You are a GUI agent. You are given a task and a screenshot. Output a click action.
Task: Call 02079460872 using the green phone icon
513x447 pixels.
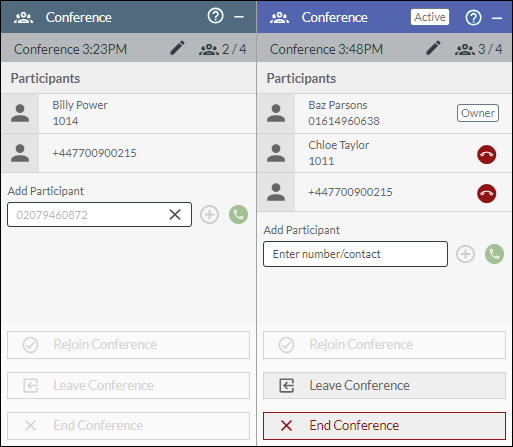click(238, 214)
